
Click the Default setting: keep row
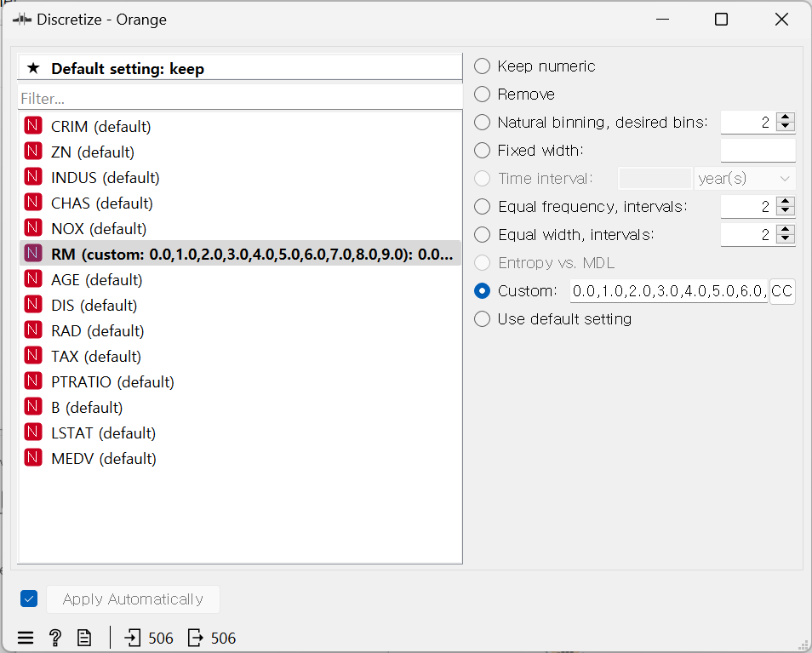pos(240,68)
